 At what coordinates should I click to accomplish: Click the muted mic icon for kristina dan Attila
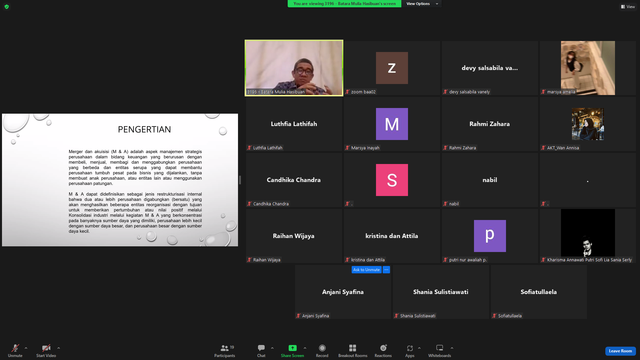(x=347, y=260)
